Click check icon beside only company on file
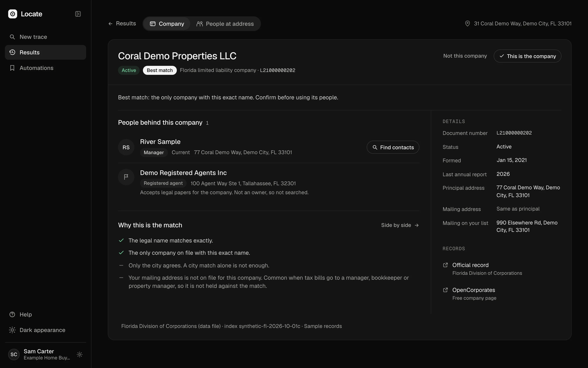The image size is (588, 368). tap(121, 253)
